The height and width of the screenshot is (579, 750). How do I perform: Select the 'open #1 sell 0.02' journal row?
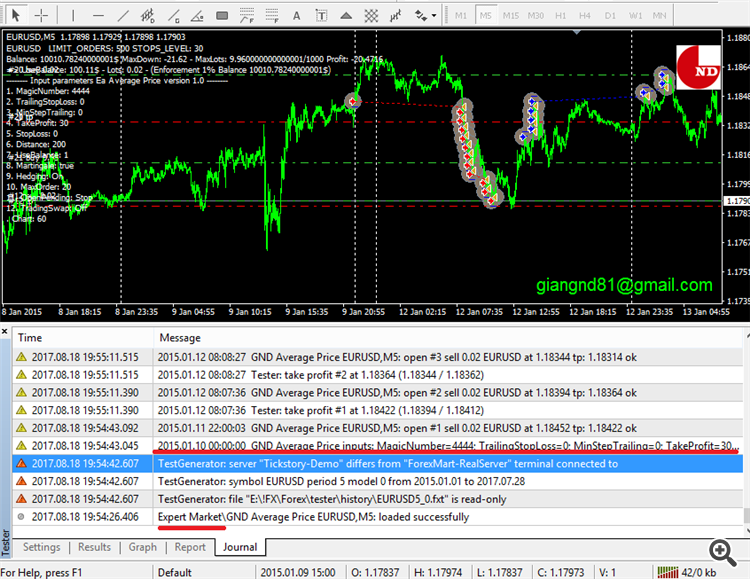tap(378, 428)
